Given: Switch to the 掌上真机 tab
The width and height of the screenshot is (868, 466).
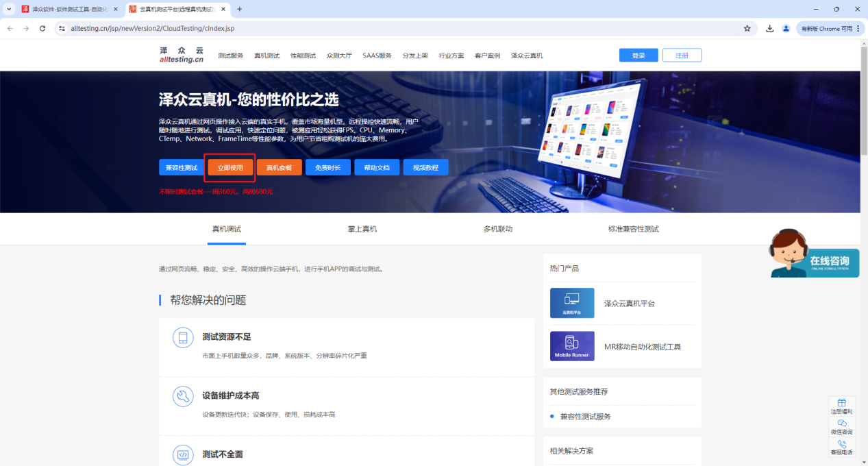Looking at the screenshot, I should coord(362,229).
